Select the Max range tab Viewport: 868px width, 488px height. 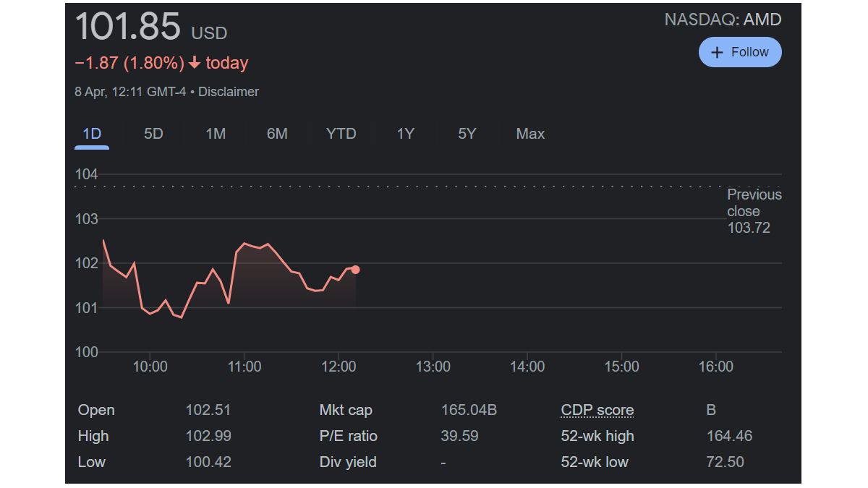(530, 134)
